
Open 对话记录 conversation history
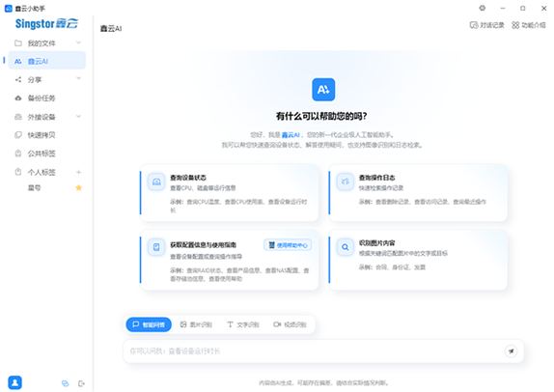(x=486, y=25)
